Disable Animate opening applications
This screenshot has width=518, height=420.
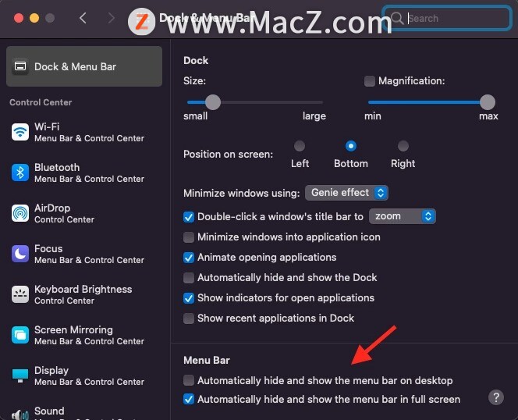click(189, 258)
